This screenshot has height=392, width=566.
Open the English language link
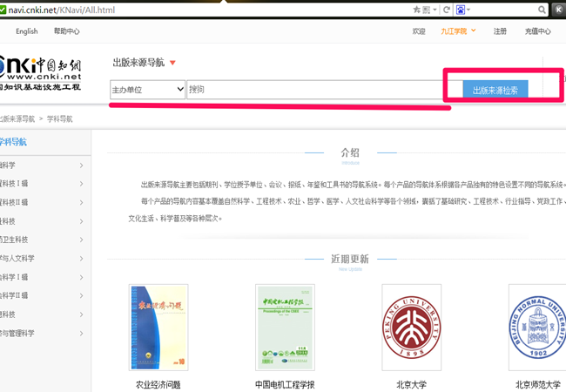tap(27, 31)
